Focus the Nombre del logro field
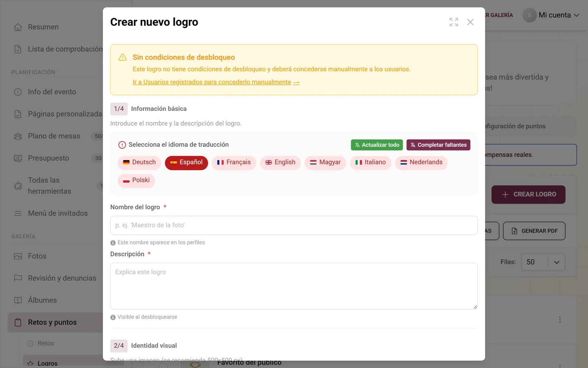The image size is (588, 368). click(294, 225)
